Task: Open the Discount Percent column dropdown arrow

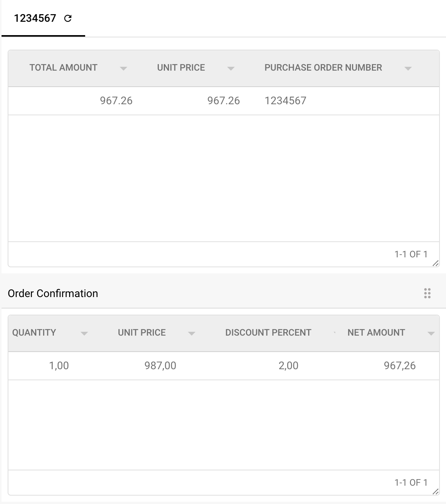Action: point(334,333)
